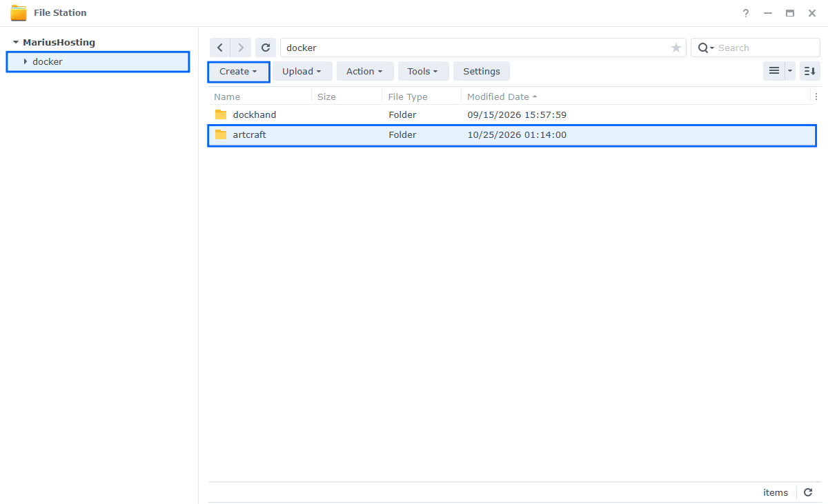Open the column options three-dot menu

816,97
